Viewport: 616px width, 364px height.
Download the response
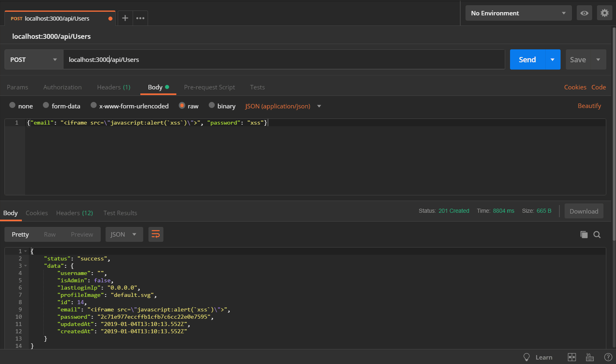coord(584,211)
